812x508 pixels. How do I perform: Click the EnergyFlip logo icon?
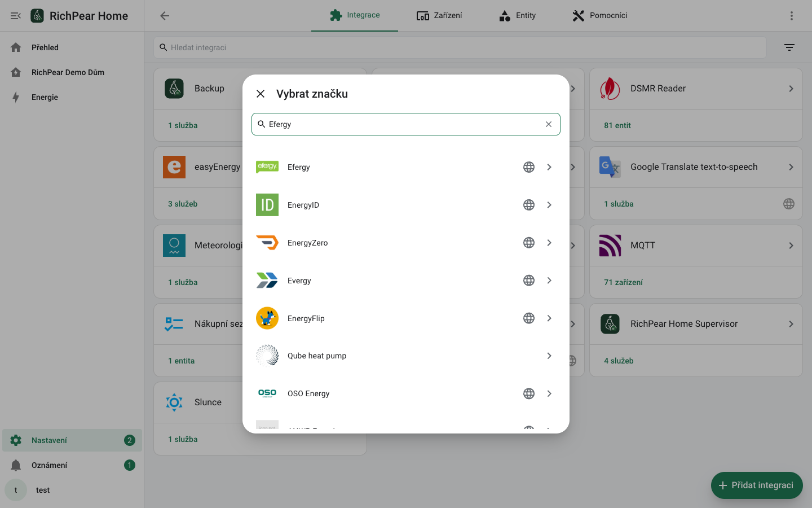(x=267, y=318)
